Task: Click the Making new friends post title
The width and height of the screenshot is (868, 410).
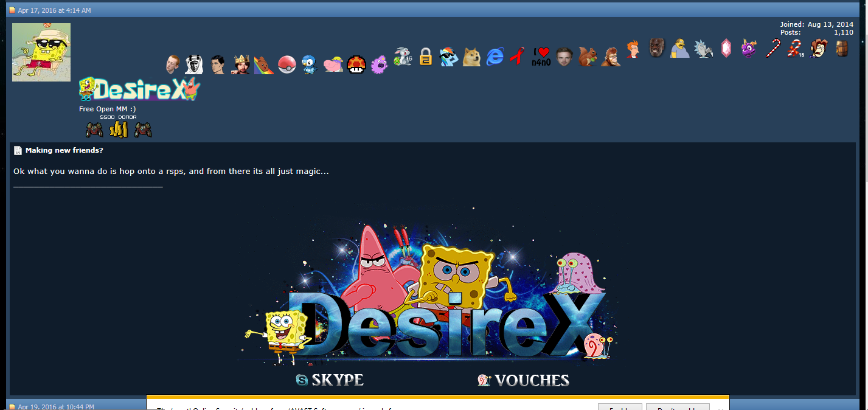Action: pyautogui.click(x=64, y=150)
